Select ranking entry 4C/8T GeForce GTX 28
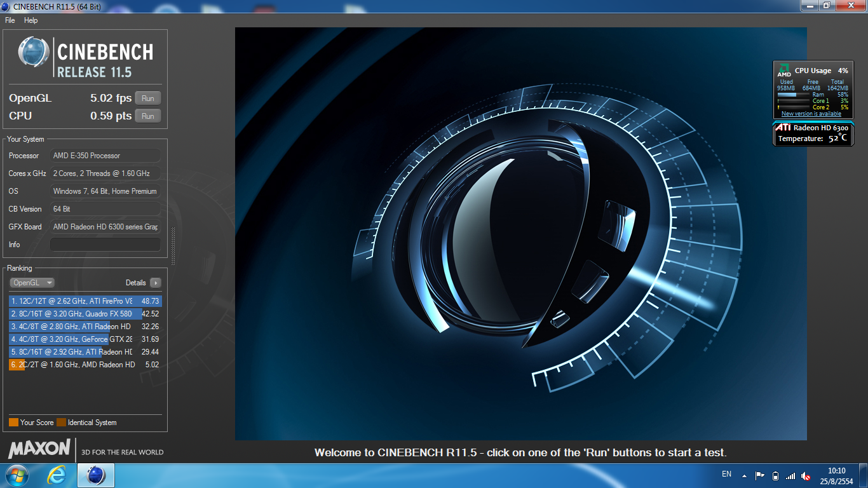 (85, 339)
